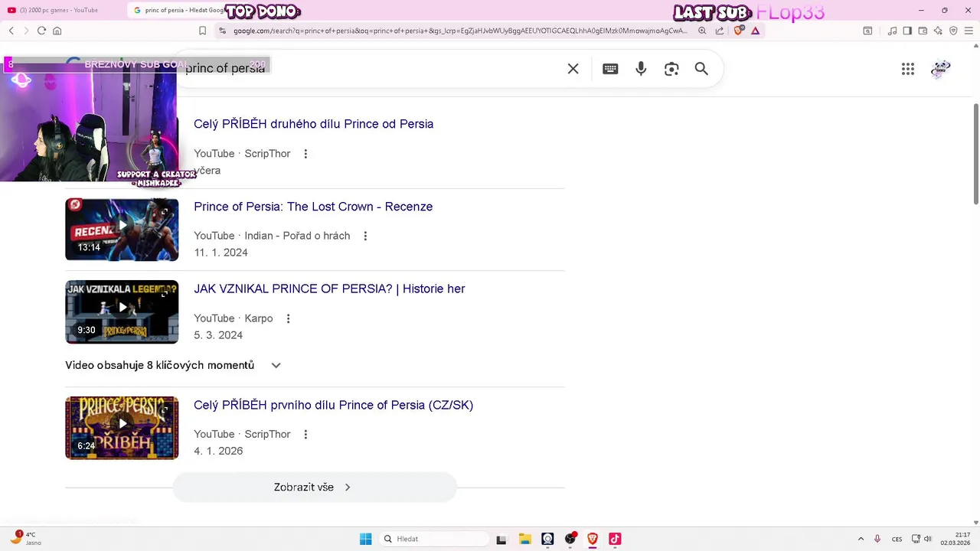
Task: Click the taskbar Hledat search box
Action: click(434, 539)
